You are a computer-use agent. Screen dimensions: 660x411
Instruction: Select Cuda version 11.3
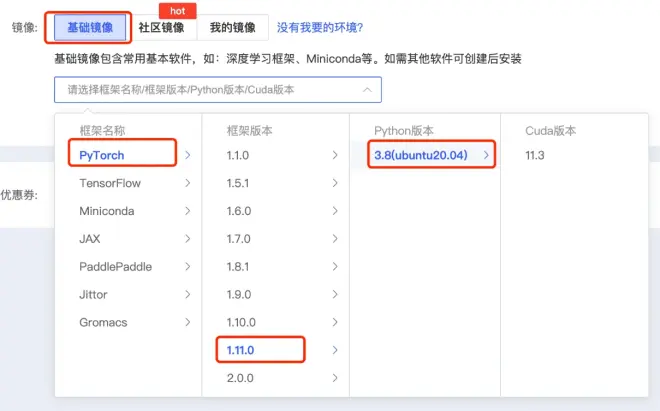tap(535, 155)
